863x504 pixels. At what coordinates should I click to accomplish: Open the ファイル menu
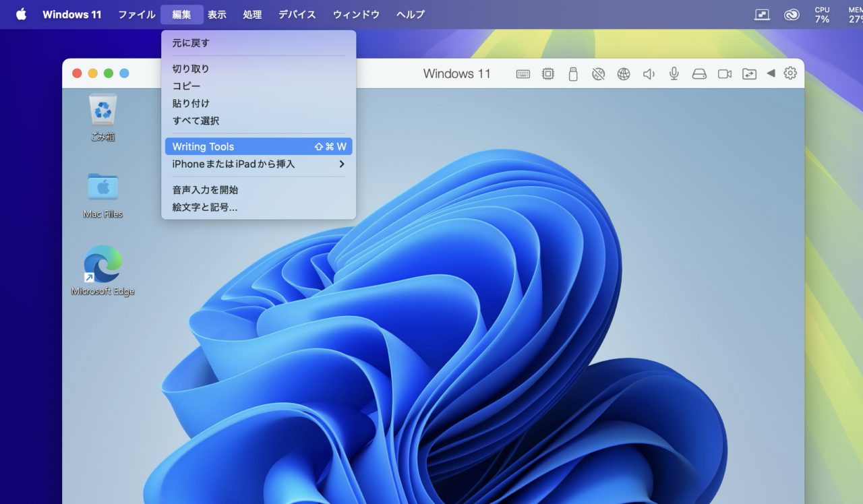(137, 14)
